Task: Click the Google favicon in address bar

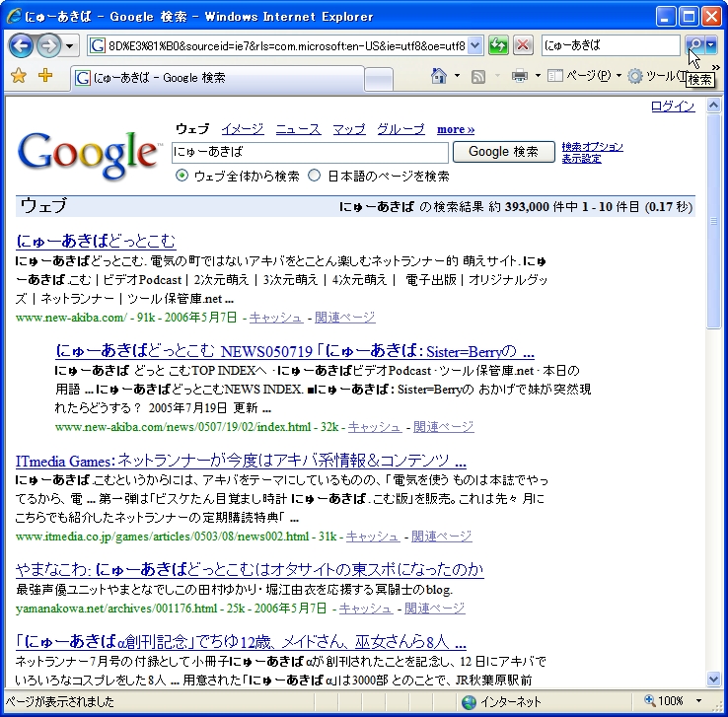Action: click(x=97, y=46)
